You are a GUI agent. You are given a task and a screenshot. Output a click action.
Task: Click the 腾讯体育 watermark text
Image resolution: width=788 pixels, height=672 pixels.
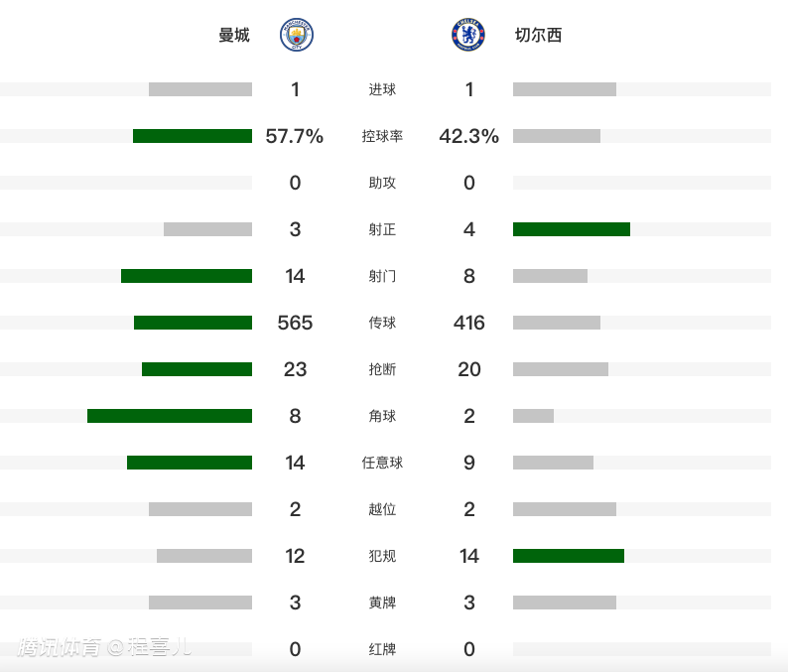click(x=60, y=648)
